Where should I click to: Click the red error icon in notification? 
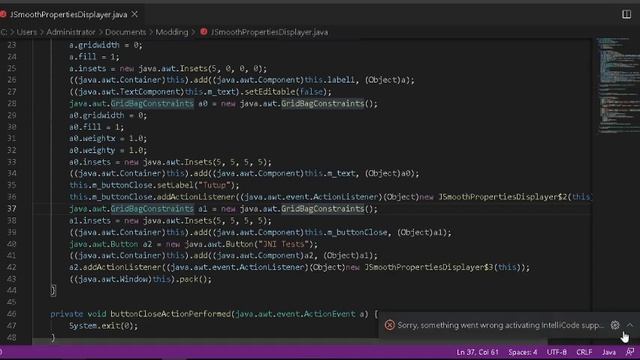click(389, 325)
